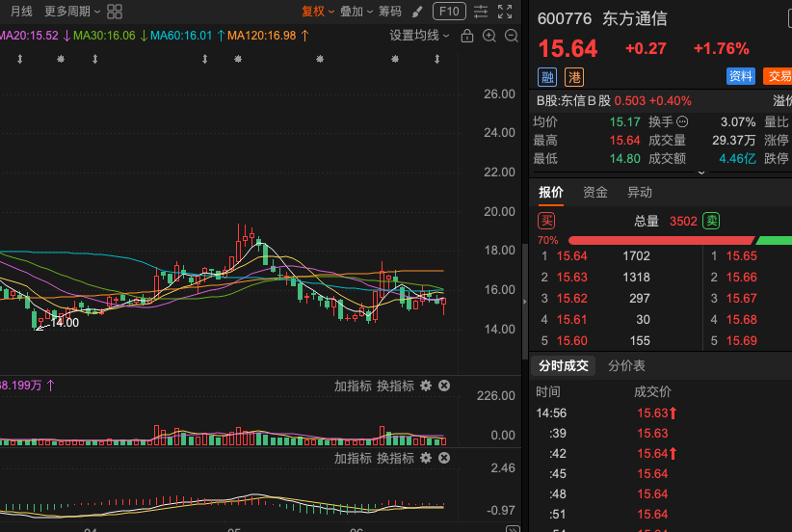Click the scroll-to-latest double arrow button
The image size is (792, 532).
pos(513,528)
